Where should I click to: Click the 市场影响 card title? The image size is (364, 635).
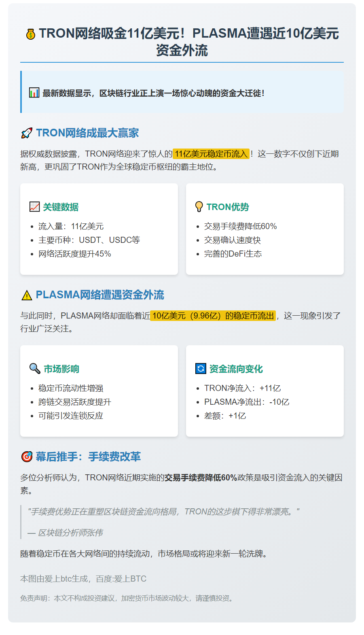pos(61,369)
